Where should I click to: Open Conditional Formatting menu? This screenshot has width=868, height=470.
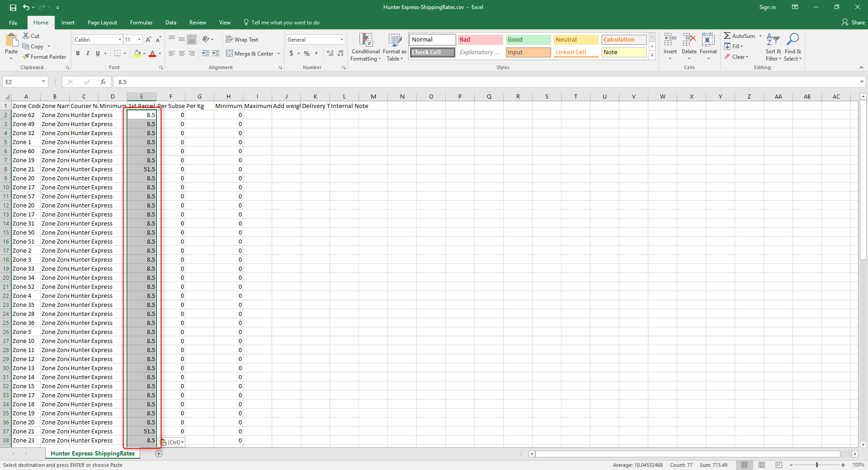click(x=366, y=47)
